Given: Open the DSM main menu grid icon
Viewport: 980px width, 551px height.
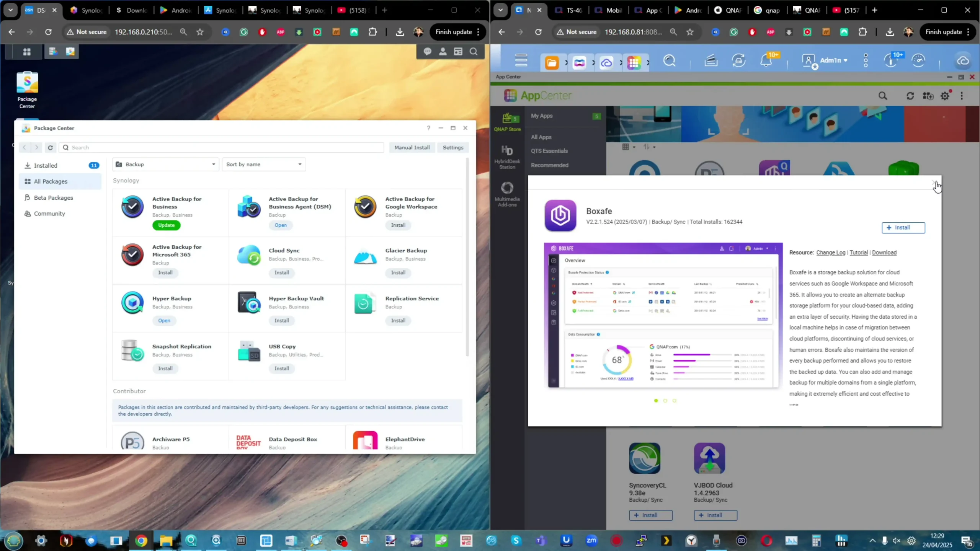Looking at the screenshot, I should tap(27, 52).
